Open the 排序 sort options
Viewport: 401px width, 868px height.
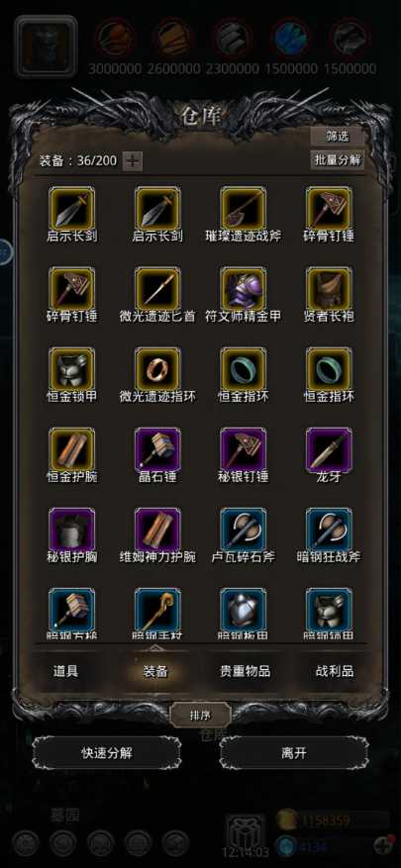[200, 716]
